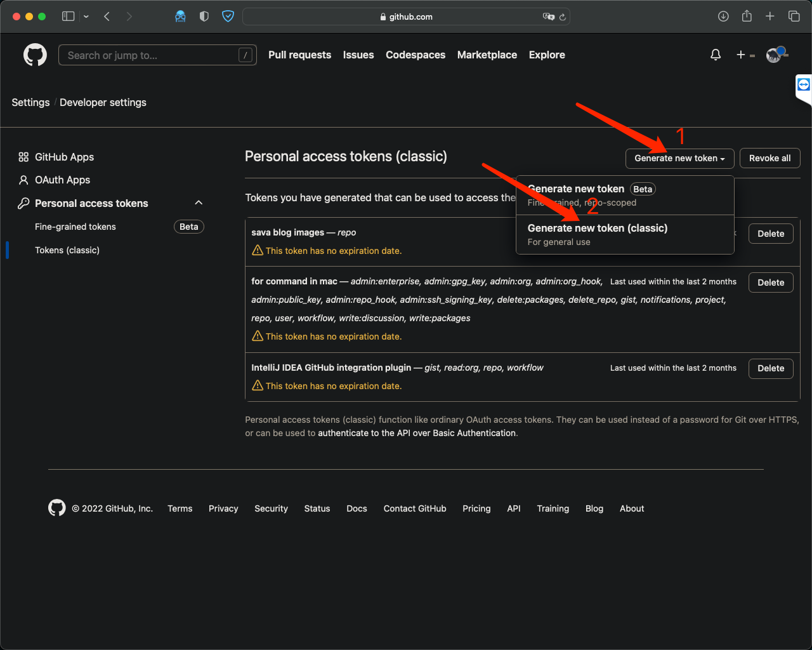The width and height of the screenshot is (812, 650).
Task: Click the octocat icon in the footer
Action: pyautogui.click(x=56, y=508)
